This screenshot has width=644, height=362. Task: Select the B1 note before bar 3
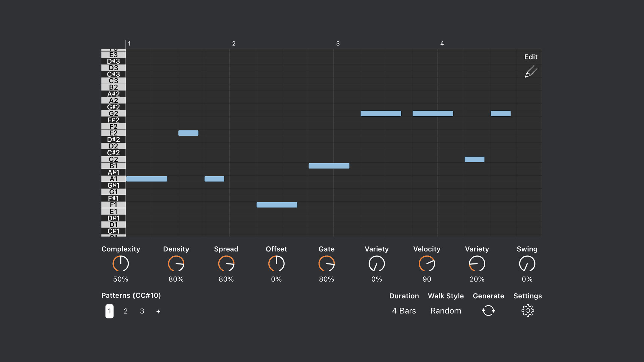point(329,166)
